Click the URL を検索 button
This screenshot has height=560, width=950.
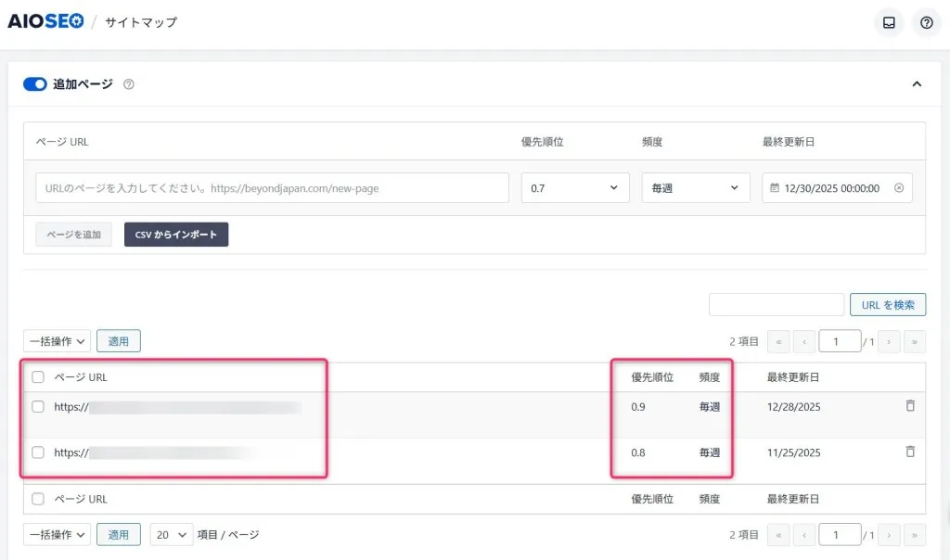point(887,305)
